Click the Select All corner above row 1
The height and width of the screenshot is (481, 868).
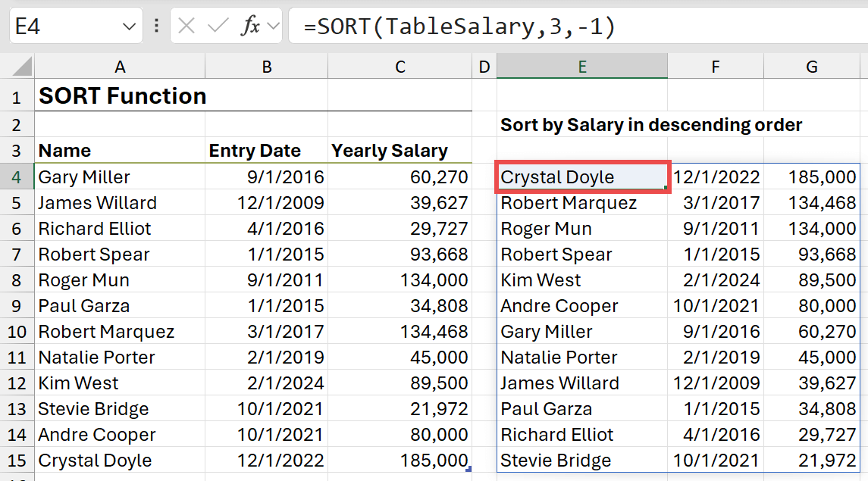(x=17, y=67)
